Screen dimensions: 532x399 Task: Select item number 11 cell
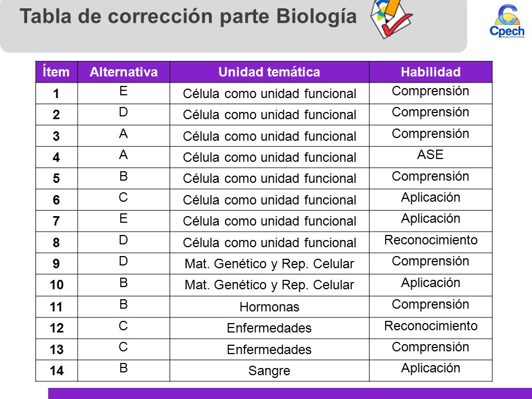pyautogui.click(x=57, y=306)
